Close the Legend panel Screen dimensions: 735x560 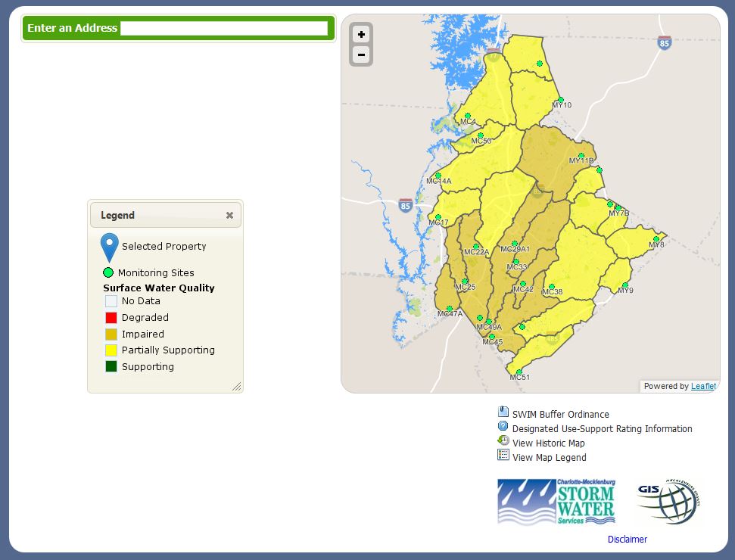(x=229, y=215)
